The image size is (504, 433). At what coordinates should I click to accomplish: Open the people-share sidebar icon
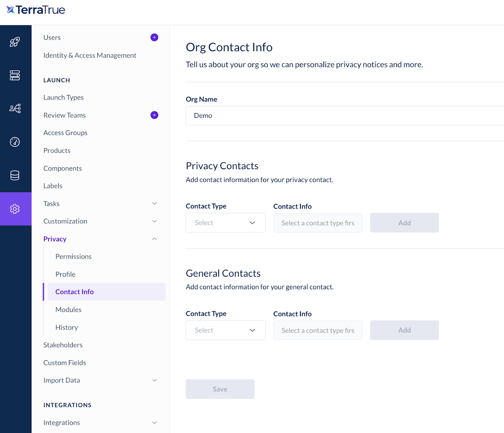point(15,108)
